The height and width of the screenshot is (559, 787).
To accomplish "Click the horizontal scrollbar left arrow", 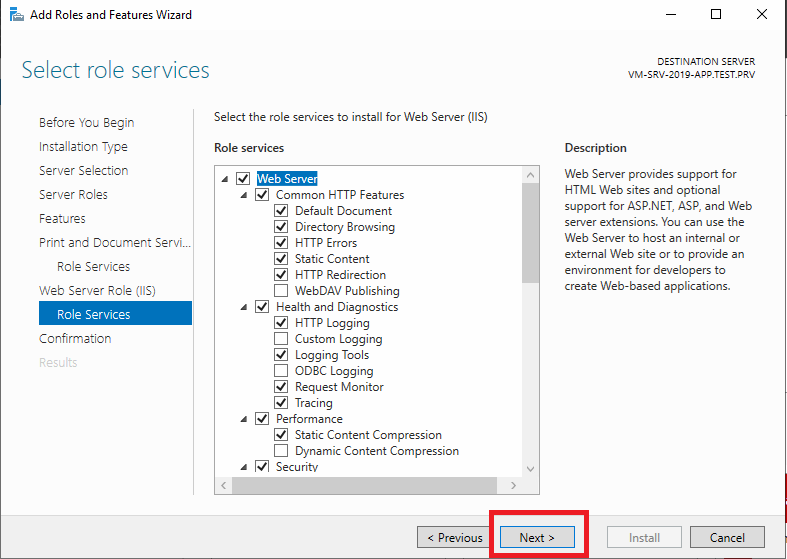I will click(x=223, y=485).
